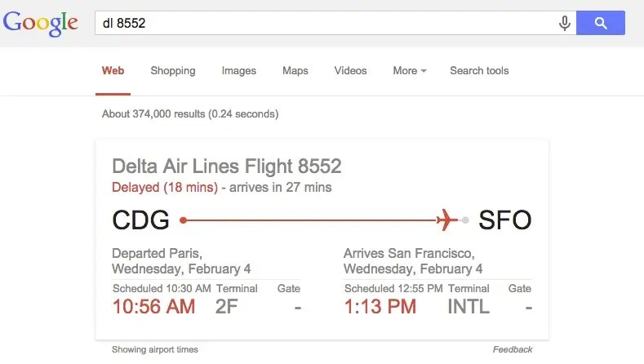Click the flight progress line
The height and width of the screenshot is (364, 644).
[x=310, y=220]
